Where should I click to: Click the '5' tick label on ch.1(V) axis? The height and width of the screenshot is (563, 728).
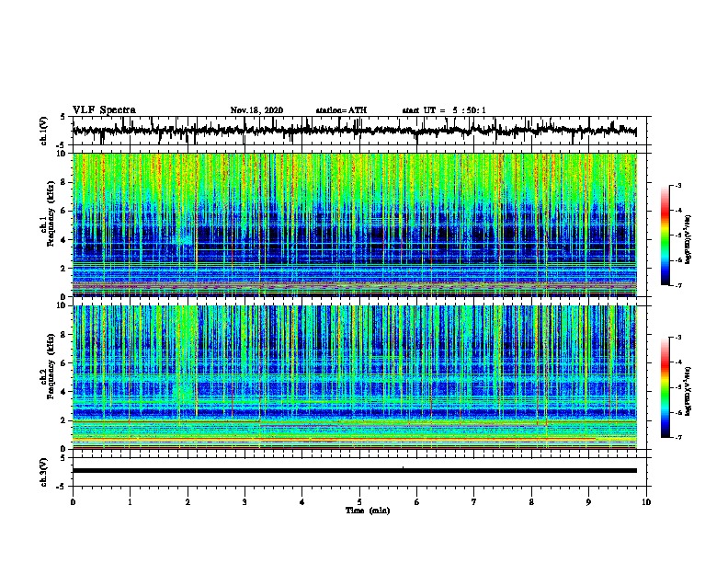pyautogui.click(x=63, y=117)
